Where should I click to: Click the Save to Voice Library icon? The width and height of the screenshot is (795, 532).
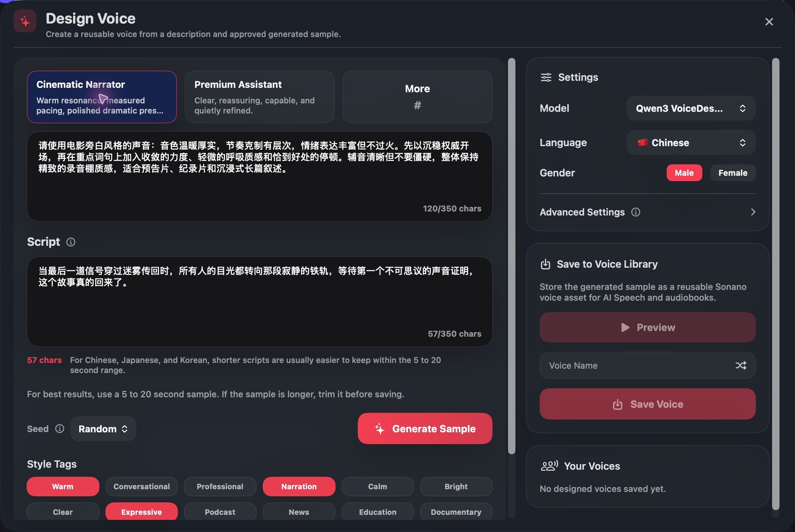545,264
